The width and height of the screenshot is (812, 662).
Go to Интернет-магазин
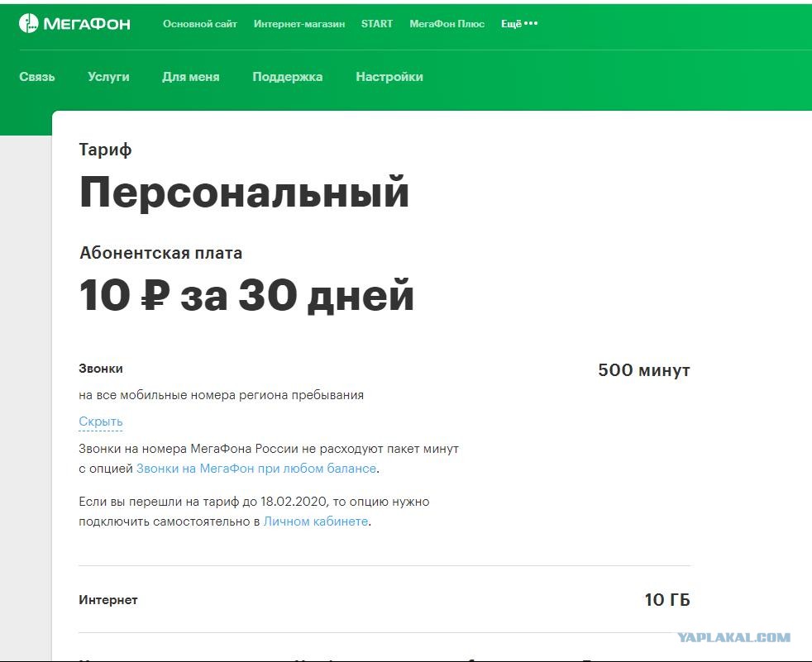[299, 24]
